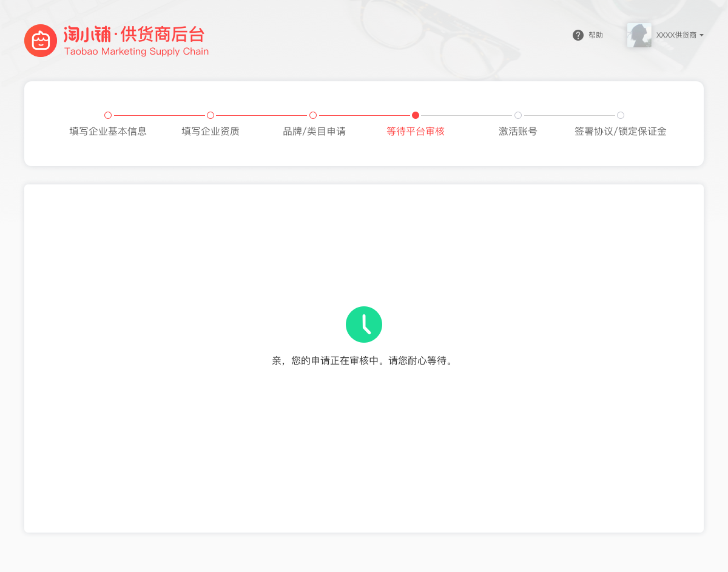Click the question mark help icon
The width and height of the screenshot is (728, 572).
[578, 35]
